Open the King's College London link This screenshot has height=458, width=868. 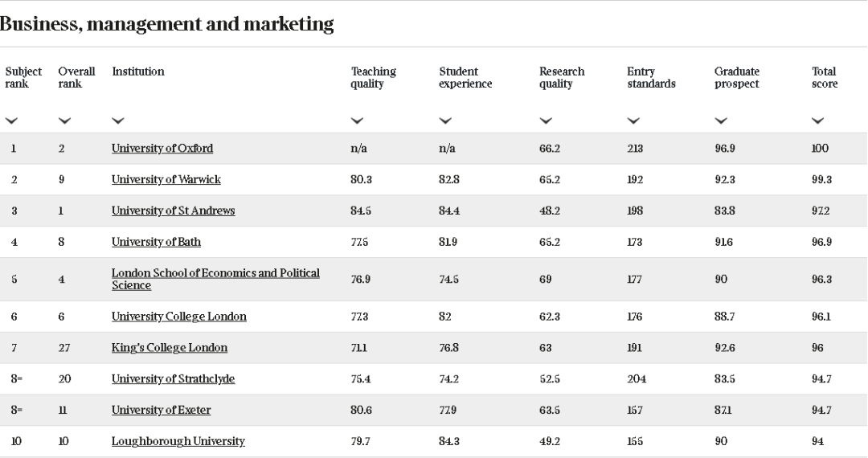point(169,348)
